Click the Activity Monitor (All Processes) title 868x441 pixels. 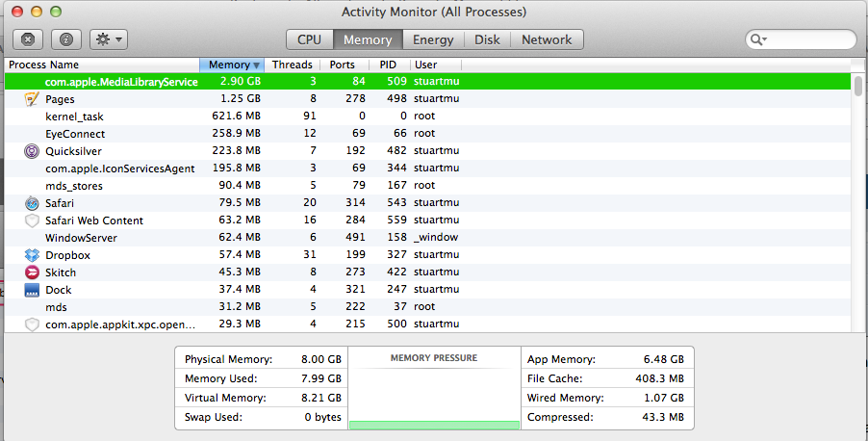433,12
